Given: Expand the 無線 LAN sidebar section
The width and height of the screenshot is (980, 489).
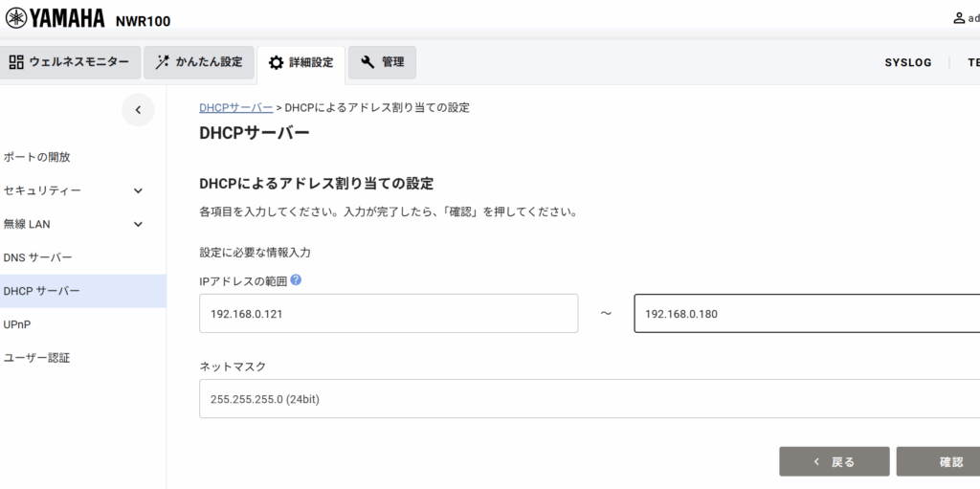Looking at the screenshot, I should [x=138, y=224].
